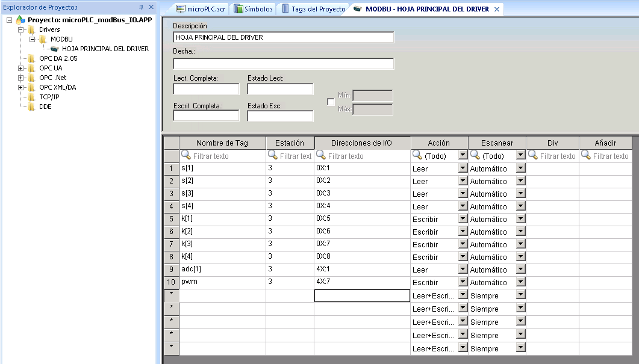This screenshot has width=639, height=364.
Task: Click the magnifier in Añadir filter
Action: (586, 155)
